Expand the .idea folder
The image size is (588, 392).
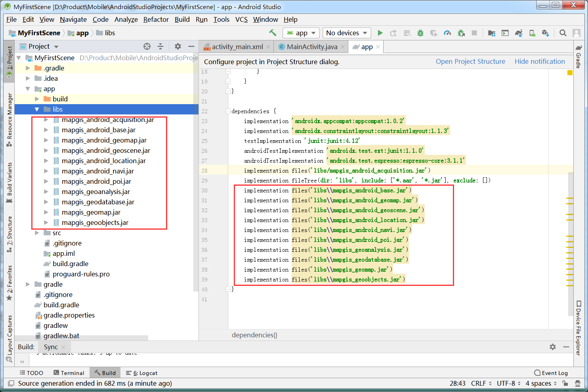[x=28, y=78]
